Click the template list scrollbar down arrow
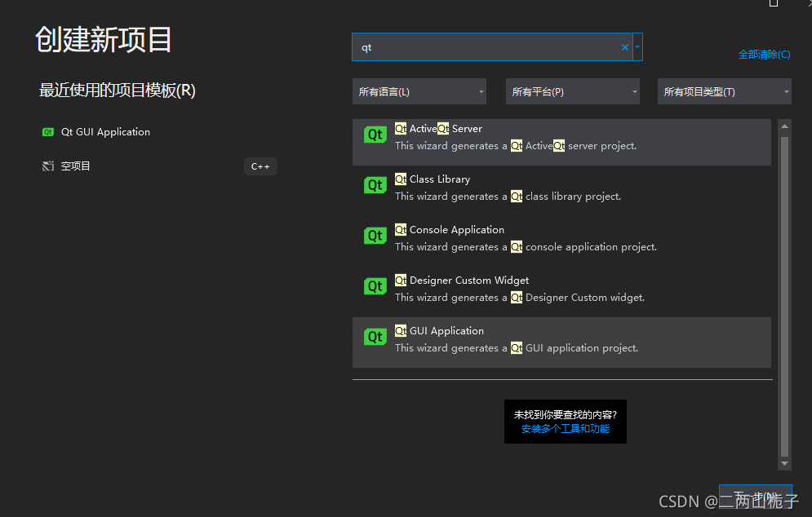 pos(784,464)
